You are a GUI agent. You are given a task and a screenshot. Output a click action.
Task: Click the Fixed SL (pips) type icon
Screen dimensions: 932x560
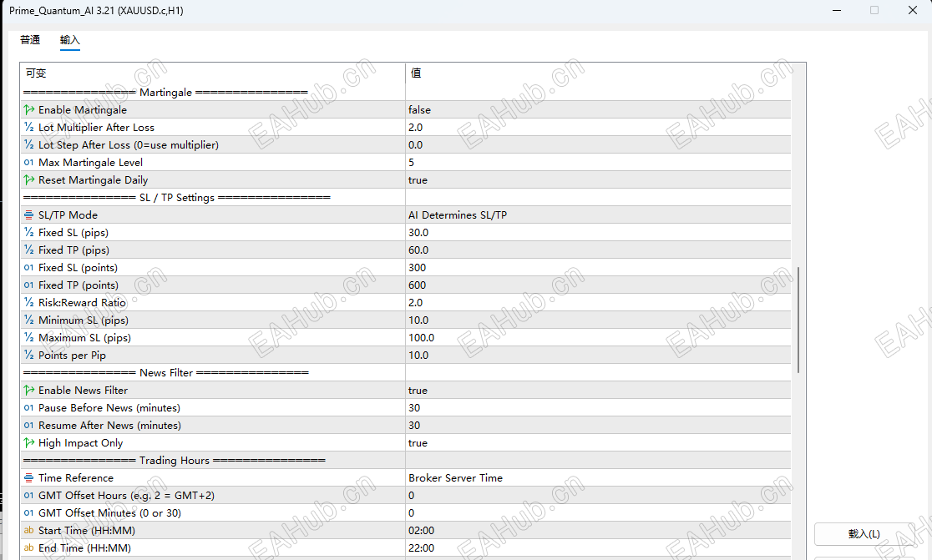[28, 232]
